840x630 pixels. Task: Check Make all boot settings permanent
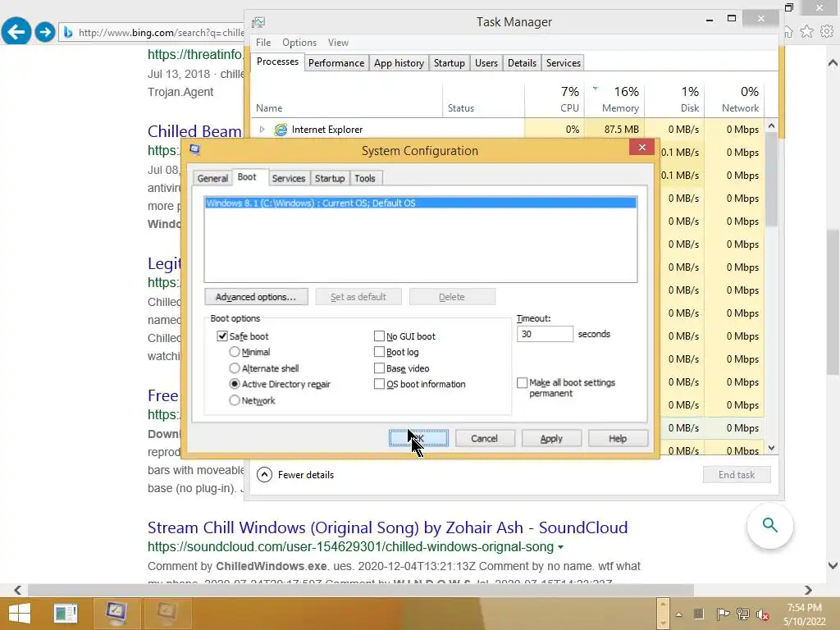522,382
